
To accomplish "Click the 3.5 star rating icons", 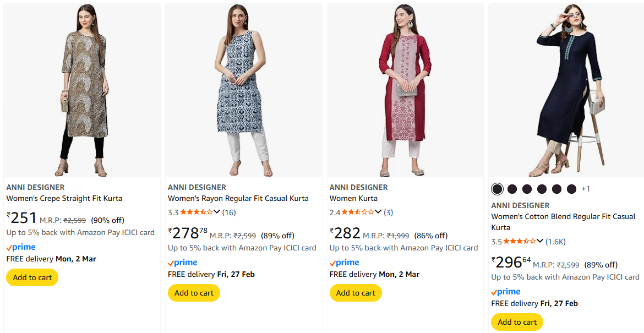I will (520, 242).
